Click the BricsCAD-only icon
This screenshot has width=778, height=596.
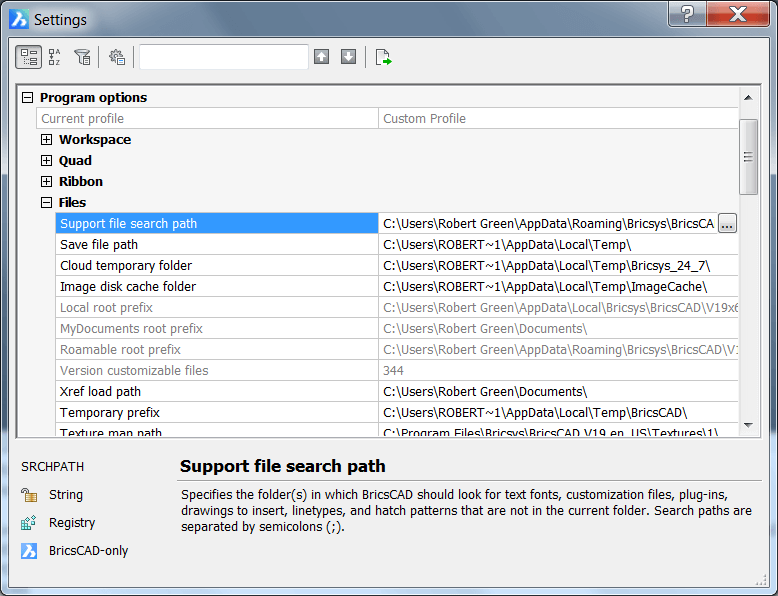tap(29, 550)
